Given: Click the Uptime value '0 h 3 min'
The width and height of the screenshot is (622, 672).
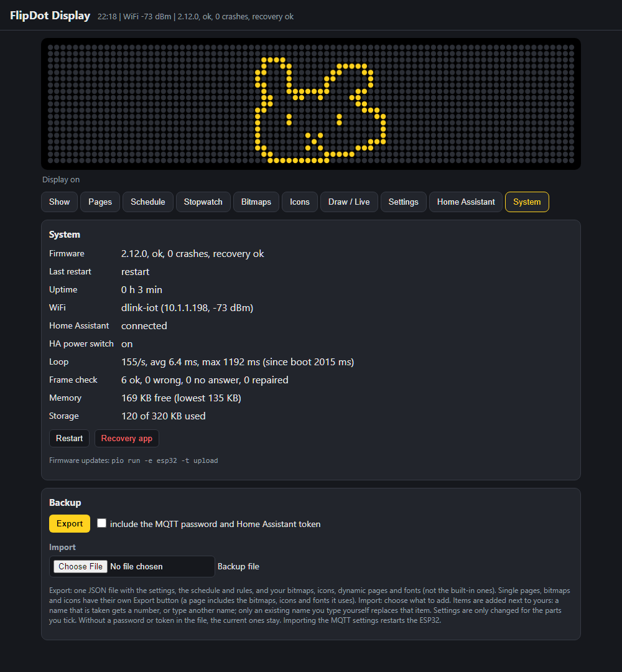Looking at the screenshot, I should click(x=142, y=290).
